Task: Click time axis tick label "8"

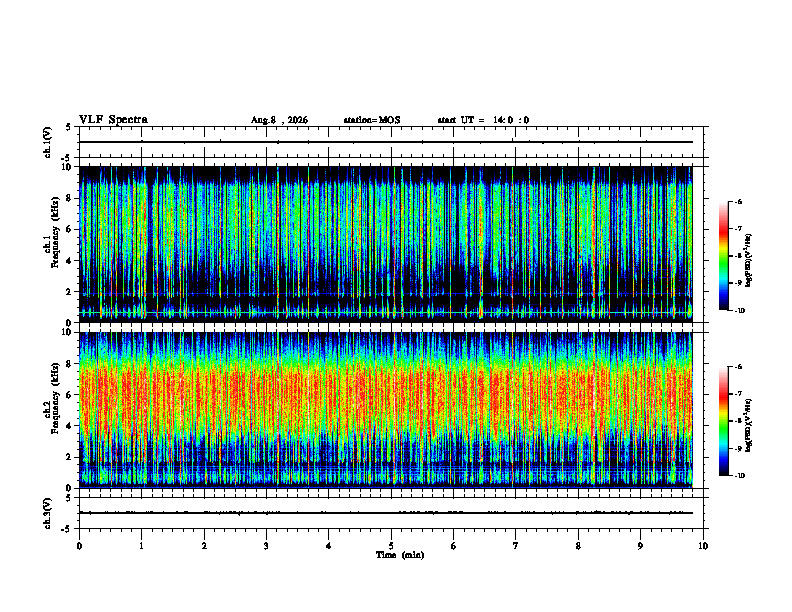Action: tap(578, 546)
